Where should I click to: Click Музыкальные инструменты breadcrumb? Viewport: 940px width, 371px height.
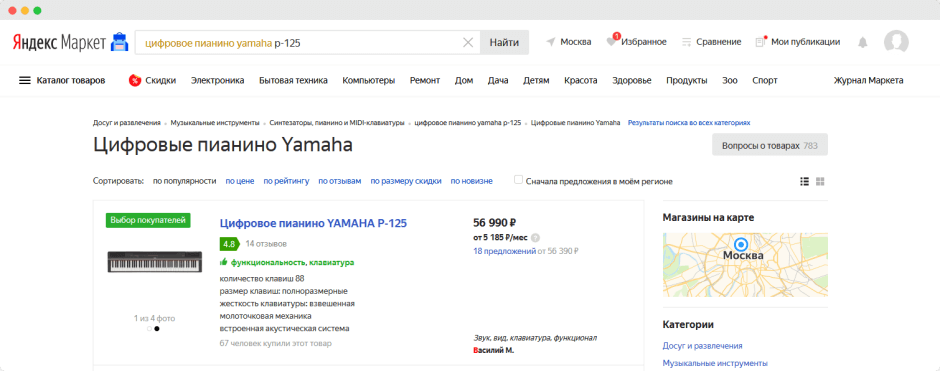coord(215,122)
